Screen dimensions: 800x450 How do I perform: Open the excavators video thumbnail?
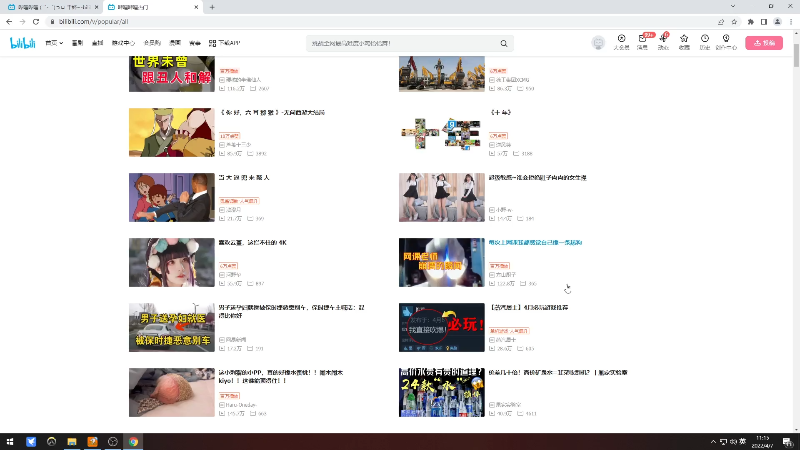coord(442,74)
